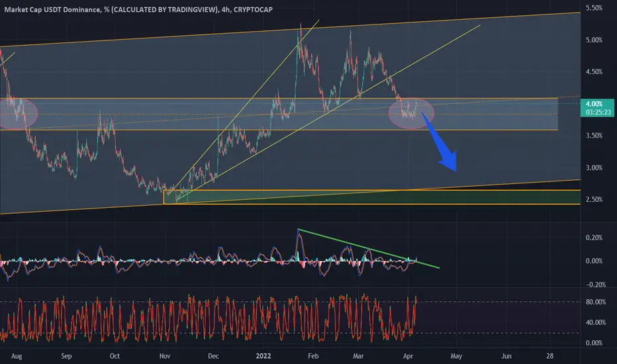Screen dimensions: 617x364
Task: Click the 0.20% label in the MACD pane
Action: point(594,238)
